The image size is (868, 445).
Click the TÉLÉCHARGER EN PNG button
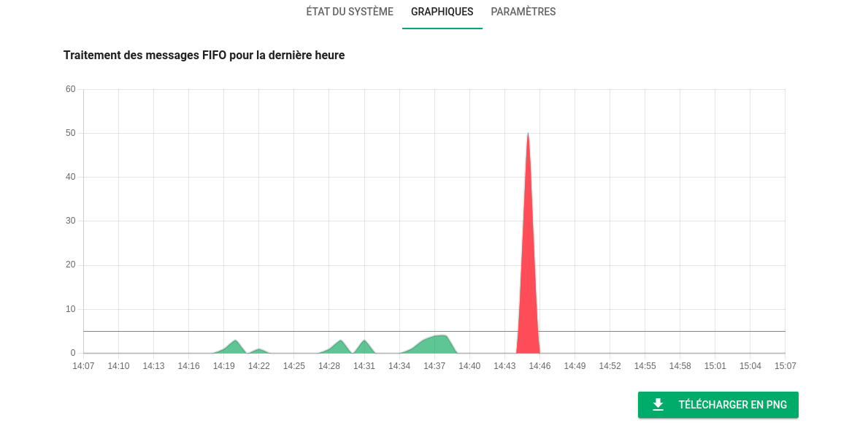coord(718,404)
